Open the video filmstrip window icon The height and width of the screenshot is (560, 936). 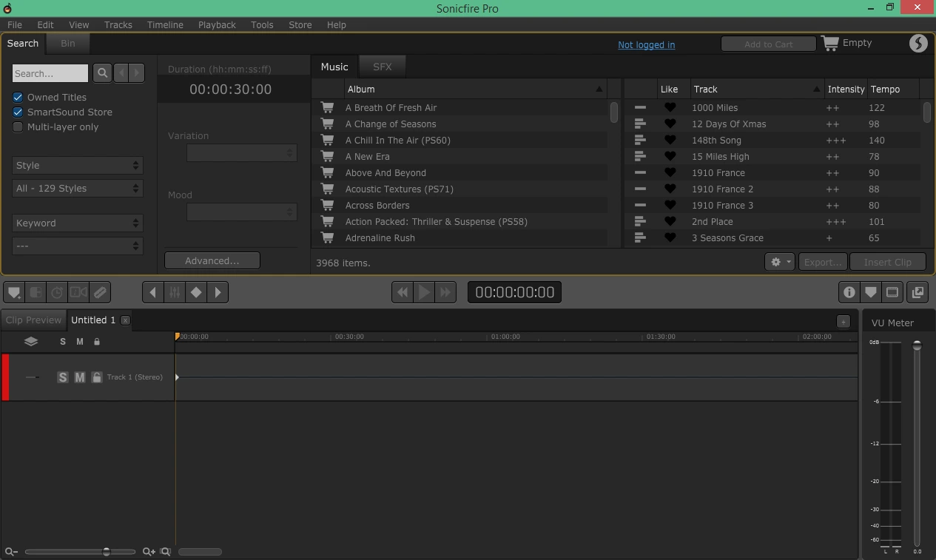coord(892,292)
